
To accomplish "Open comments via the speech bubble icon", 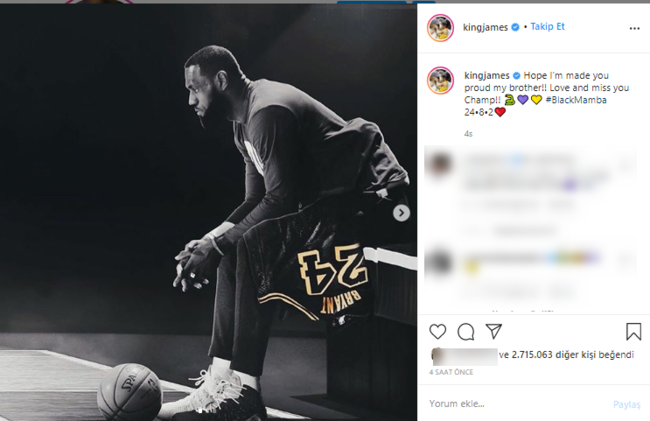I will [466, 331].
